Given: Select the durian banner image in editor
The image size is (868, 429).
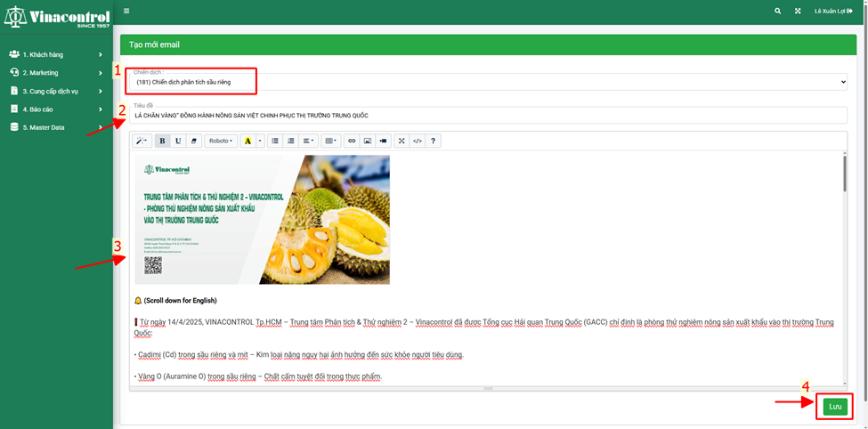Looking at the screenshot, I should (262, 220).
